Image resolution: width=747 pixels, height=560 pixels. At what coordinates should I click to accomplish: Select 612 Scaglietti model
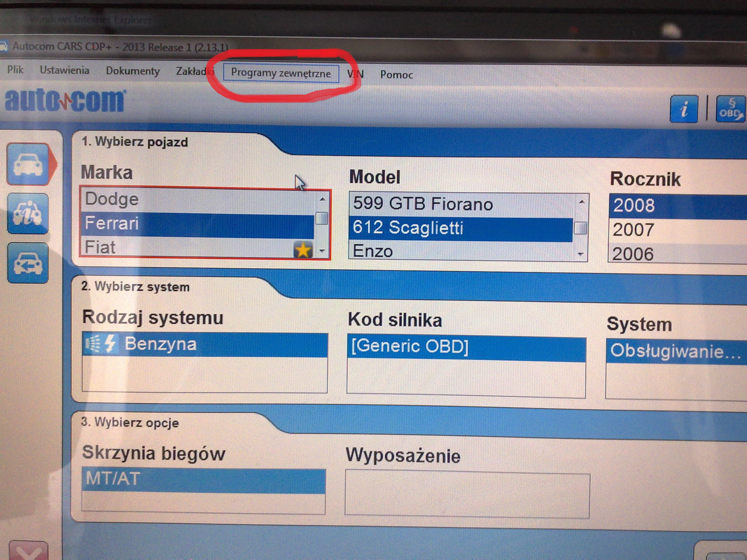[x=461, y=228]
